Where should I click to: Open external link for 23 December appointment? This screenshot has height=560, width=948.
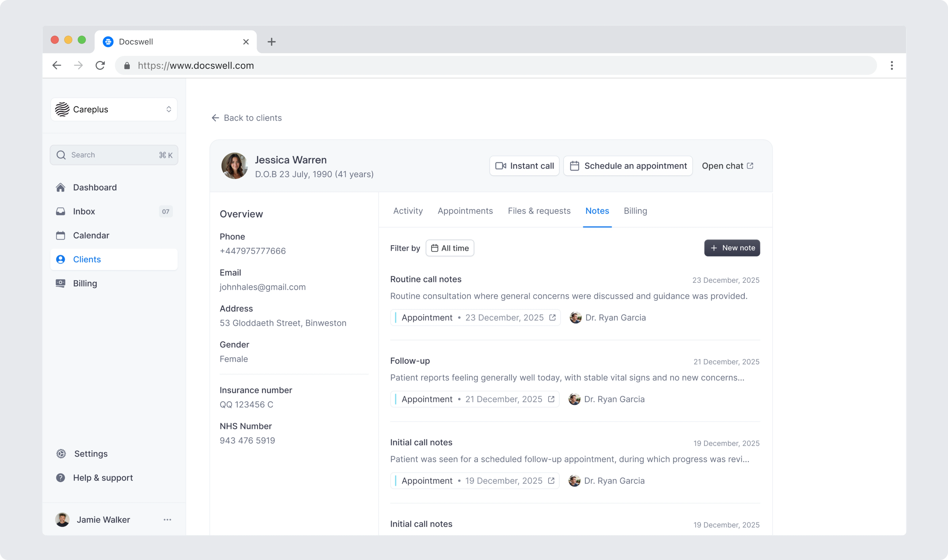[x=552, y=318]
